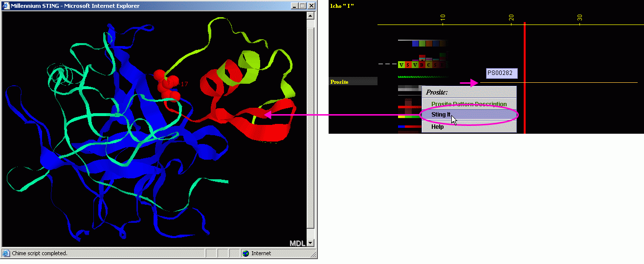Click the red spheres residue in 3D view
The image size is (644, 264).
[x=166, y=84]
